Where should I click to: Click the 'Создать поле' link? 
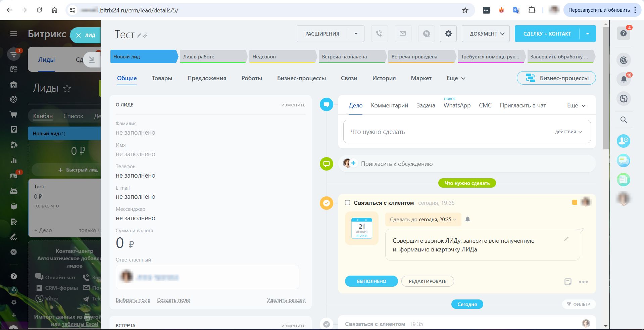pos(173,300)
